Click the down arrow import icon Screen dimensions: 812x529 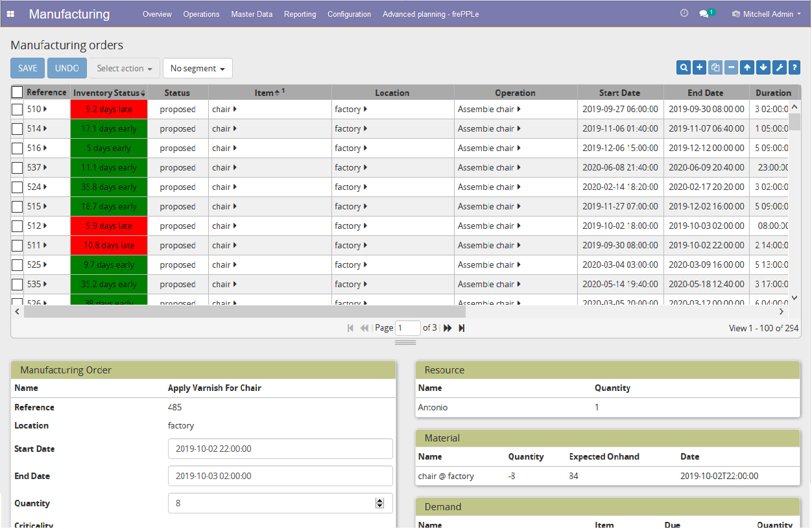pos(763,67)
